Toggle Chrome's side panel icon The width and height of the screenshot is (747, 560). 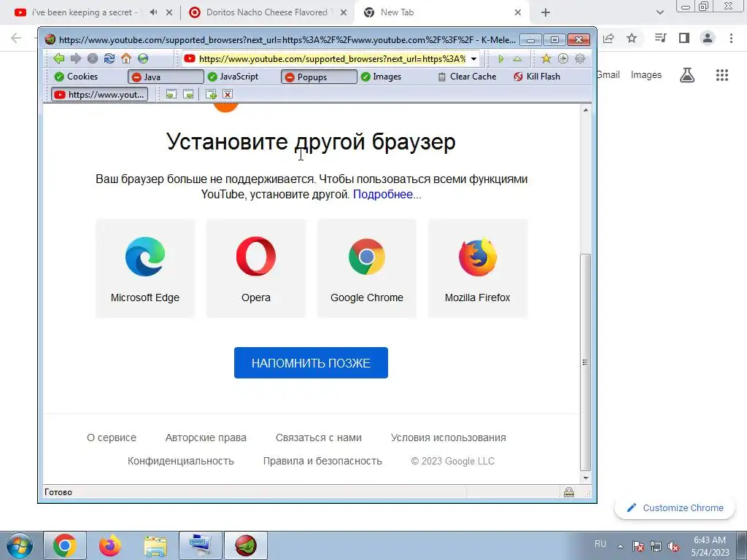684,38
